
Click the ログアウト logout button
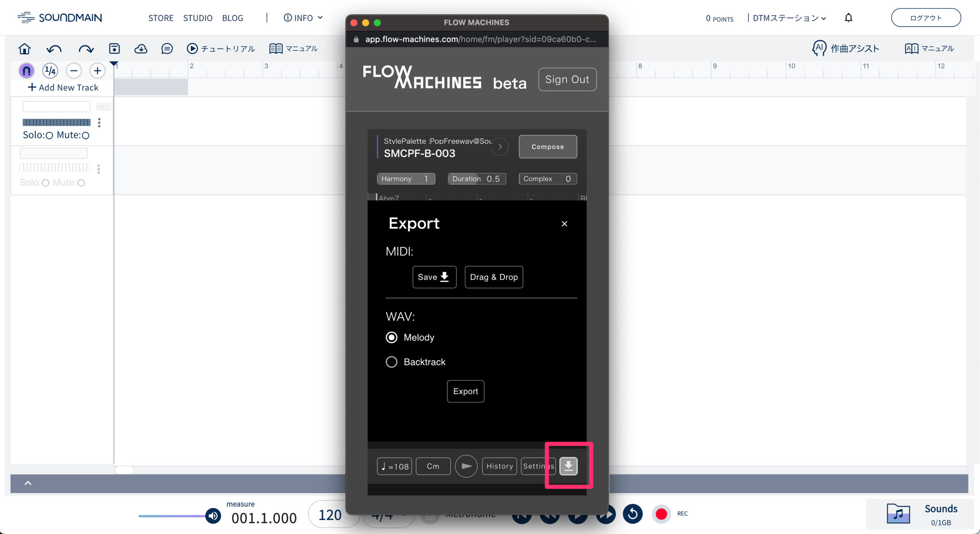click(x=926, y=18)
